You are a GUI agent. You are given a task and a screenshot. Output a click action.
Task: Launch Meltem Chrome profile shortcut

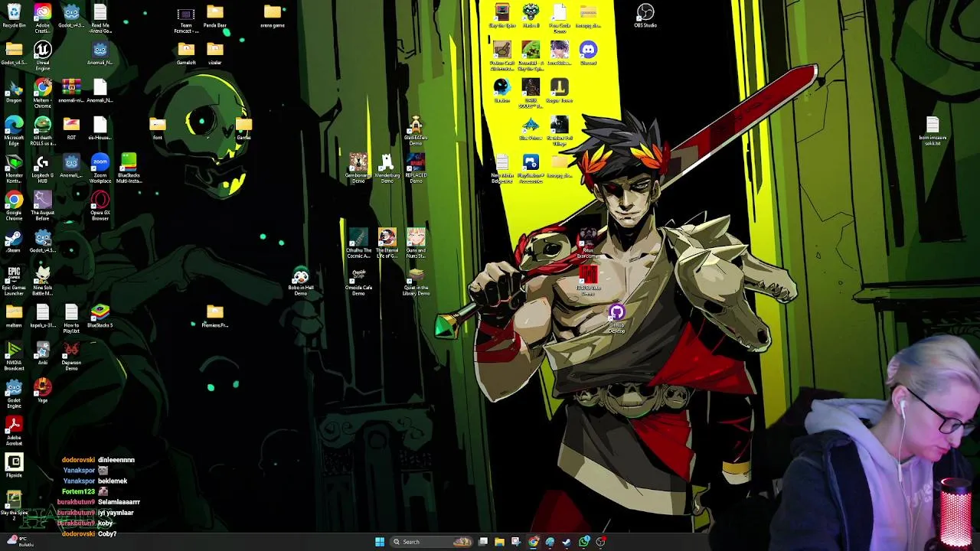(42, 93)
